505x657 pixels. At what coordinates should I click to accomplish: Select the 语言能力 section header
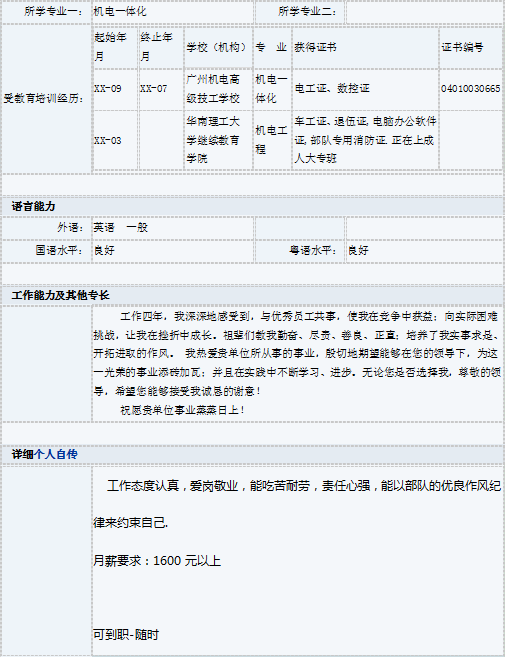(x=33, y=206)
